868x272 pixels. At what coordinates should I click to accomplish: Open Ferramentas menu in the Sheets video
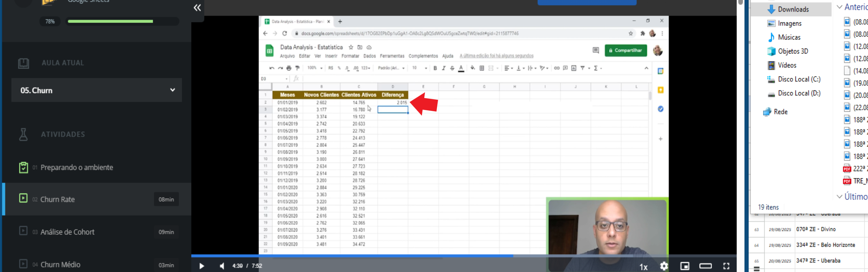(392, 56)
